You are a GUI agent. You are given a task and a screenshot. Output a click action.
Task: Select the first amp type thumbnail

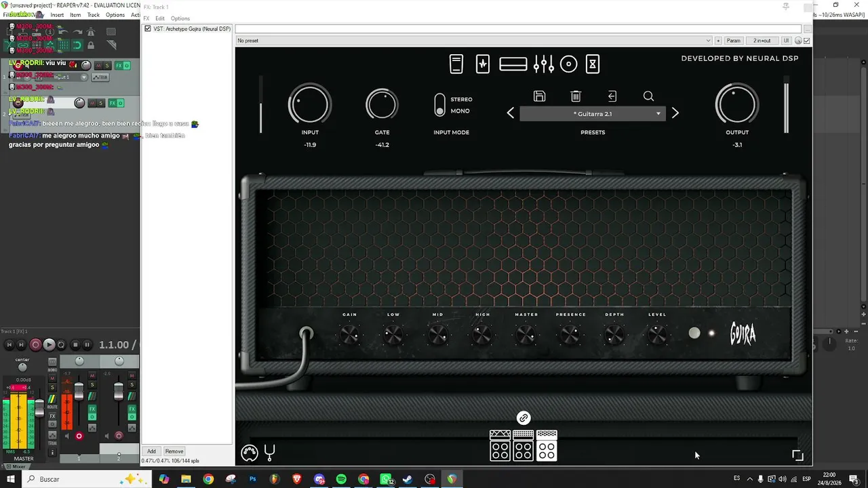click(x=500, y=445)
